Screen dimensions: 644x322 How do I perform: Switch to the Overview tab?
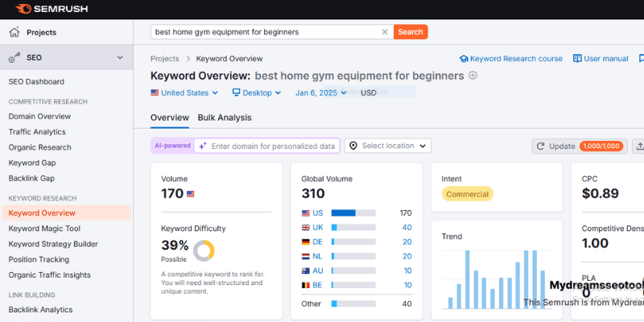point(170,118)
